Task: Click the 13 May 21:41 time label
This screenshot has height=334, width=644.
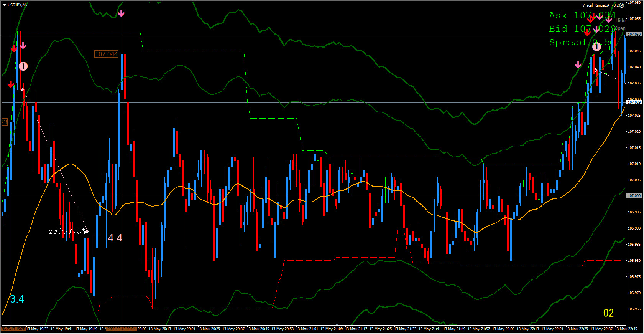Action: tap(430, 329)
